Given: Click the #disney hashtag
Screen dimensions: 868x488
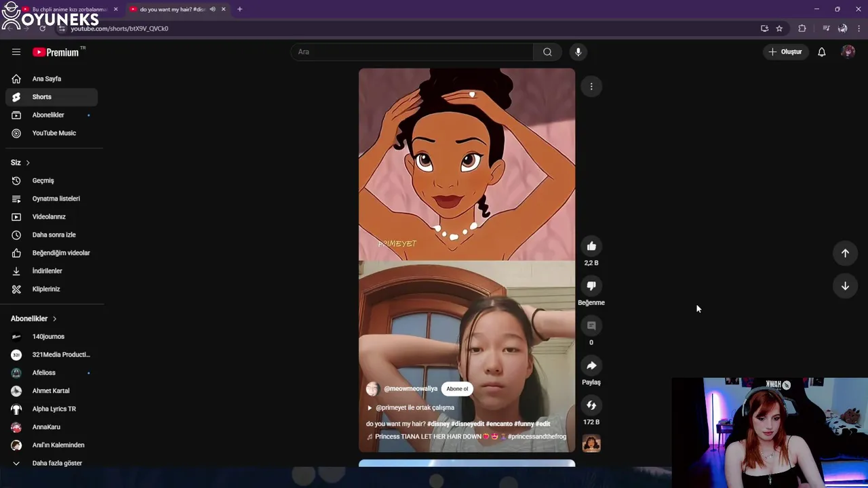Looking at the screenshot, I should coord(438,424).
